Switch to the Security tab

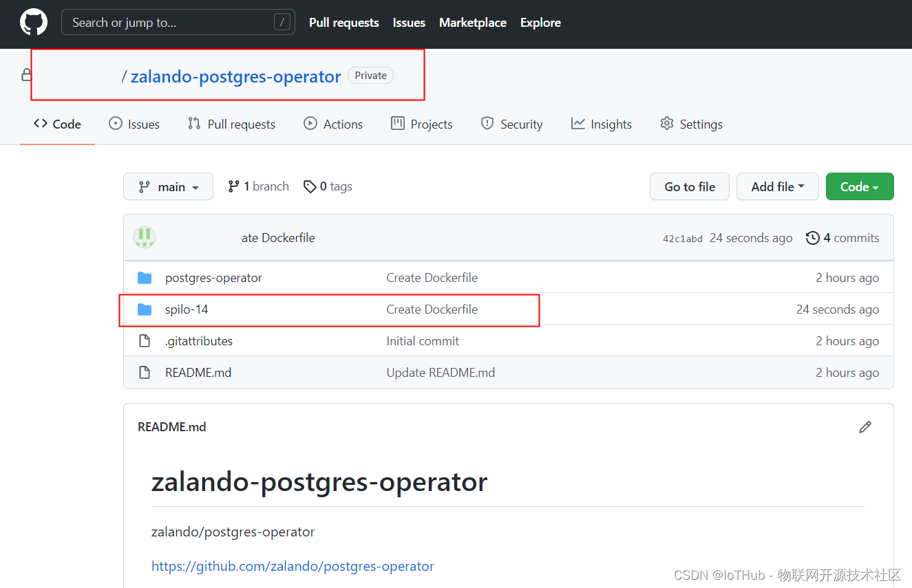point(511,124)
